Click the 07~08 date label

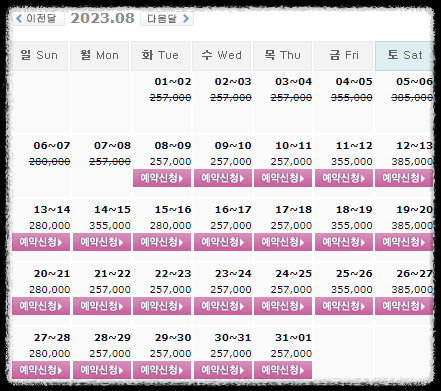click(112, 146)
